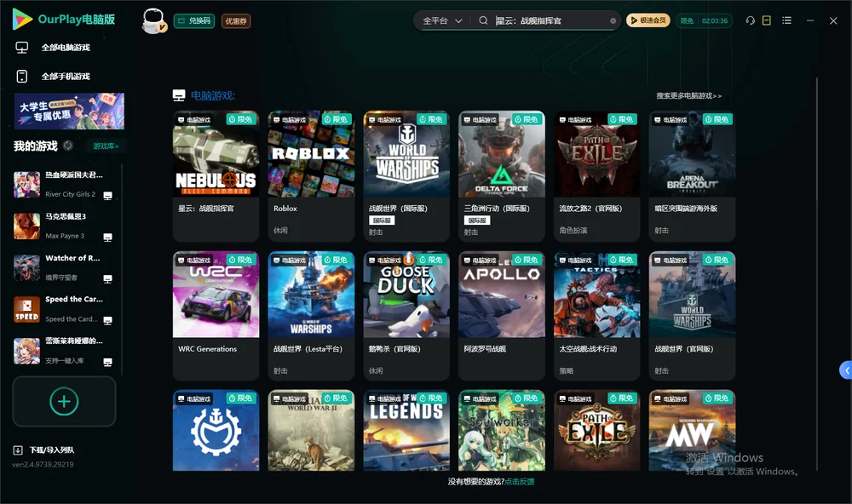Viewport: 852px width, 504px height.
Task: Click PC icon on 雷斯莱莉娅娜 row
Action: tap(107, 363)
